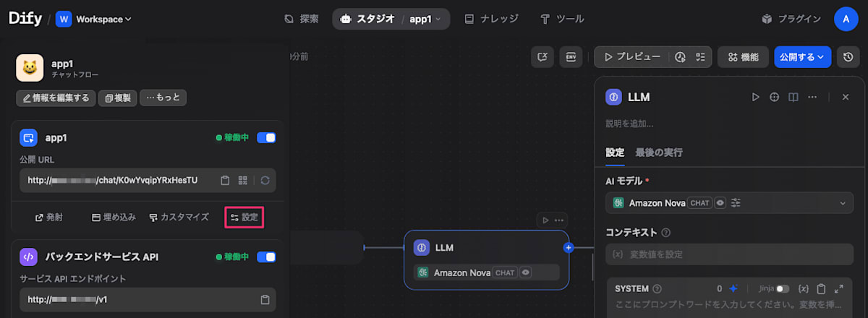Select the 設定 tab in LLM panel
Screen dimensions: 868x318
[x=615, y=152]
